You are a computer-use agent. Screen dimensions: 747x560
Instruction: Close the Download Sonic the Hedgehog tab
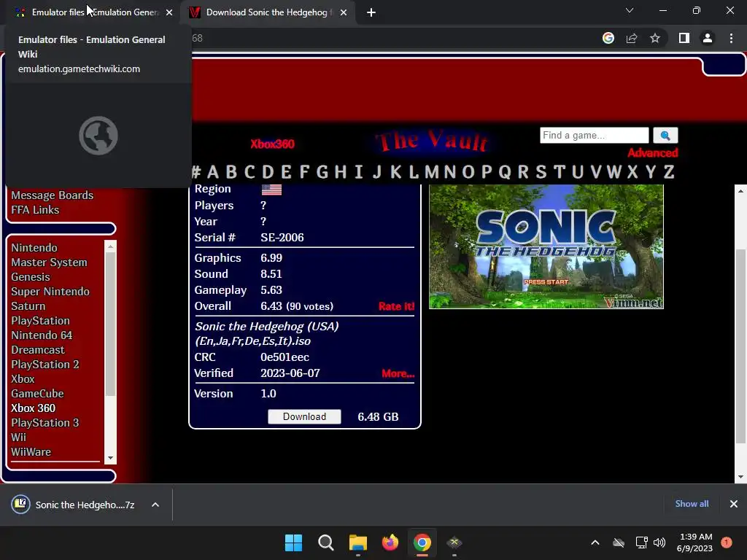(x=344, y=13)
